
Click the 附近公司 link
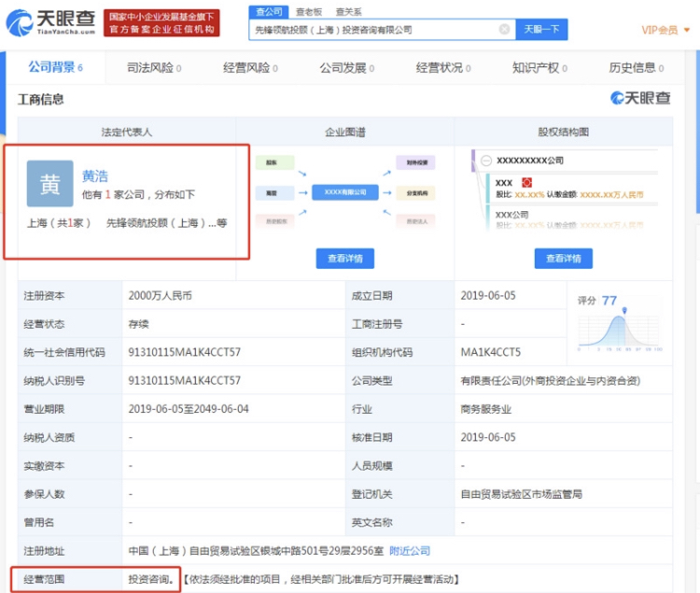(409, 551)
